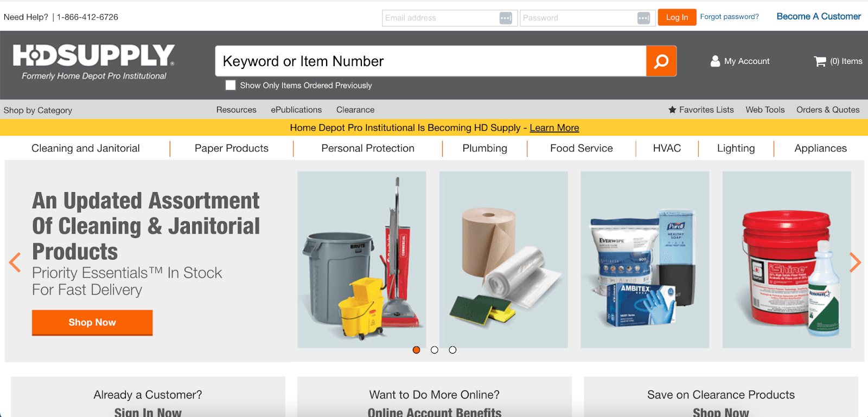Click the autofill icon in Password field

point(643,18)
